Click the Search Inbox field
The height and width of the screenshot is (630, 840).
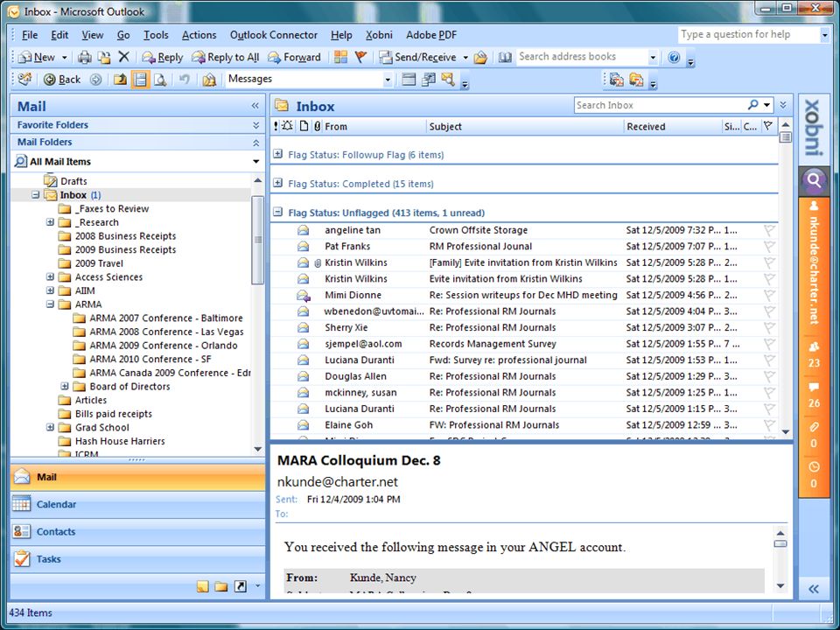(659, 105)
